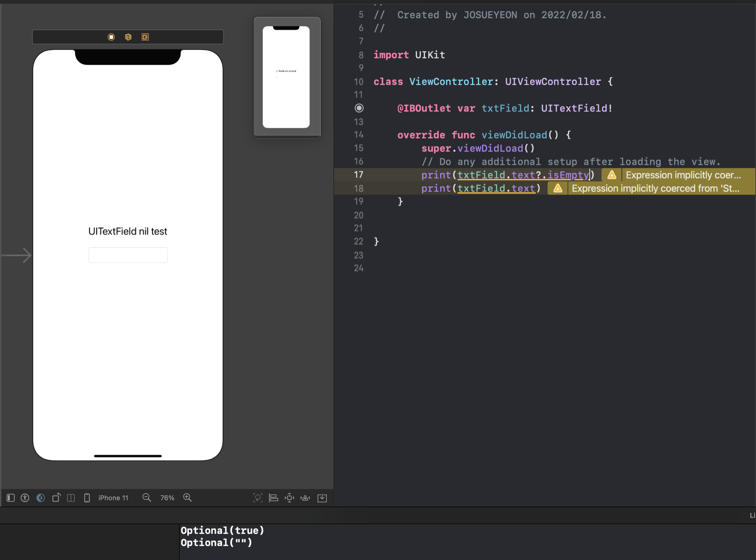Click the 76% zoom level
Image resolution: width=756 pixels, height=560 pixels.
tap(167, 498)
